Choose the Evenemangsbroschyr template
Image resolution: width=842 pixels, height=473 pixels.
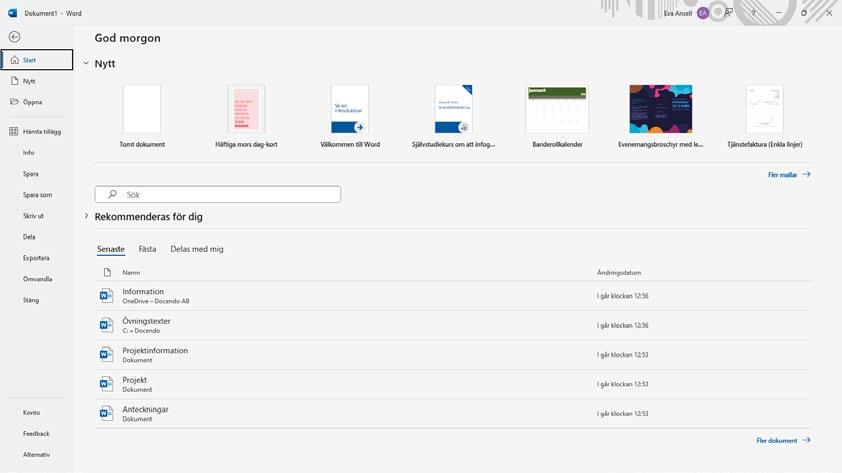[x=660, y=116]
